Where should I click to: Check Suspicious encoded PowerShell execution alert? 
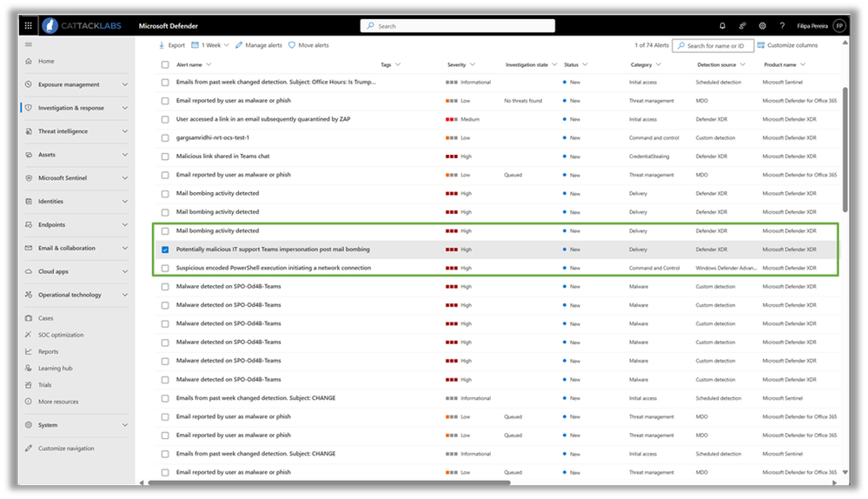[x=165, y=268]
